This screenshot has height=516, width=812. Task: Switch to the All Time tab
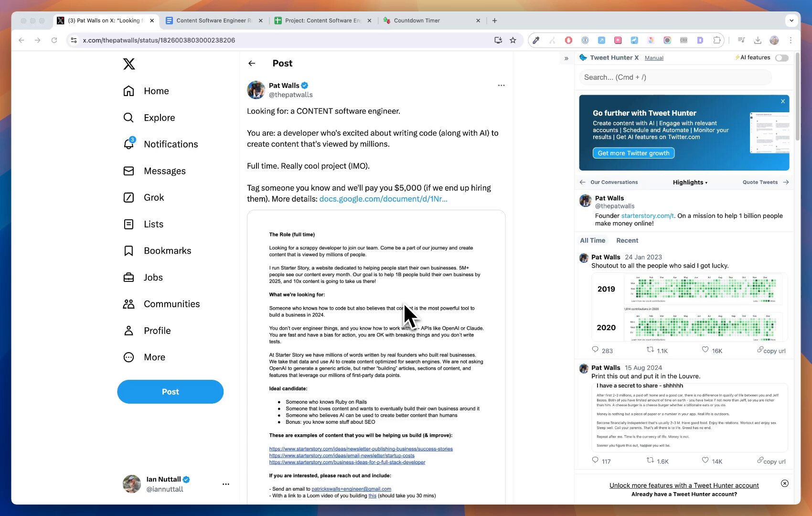pyautogui.click(x=593, y=240)
